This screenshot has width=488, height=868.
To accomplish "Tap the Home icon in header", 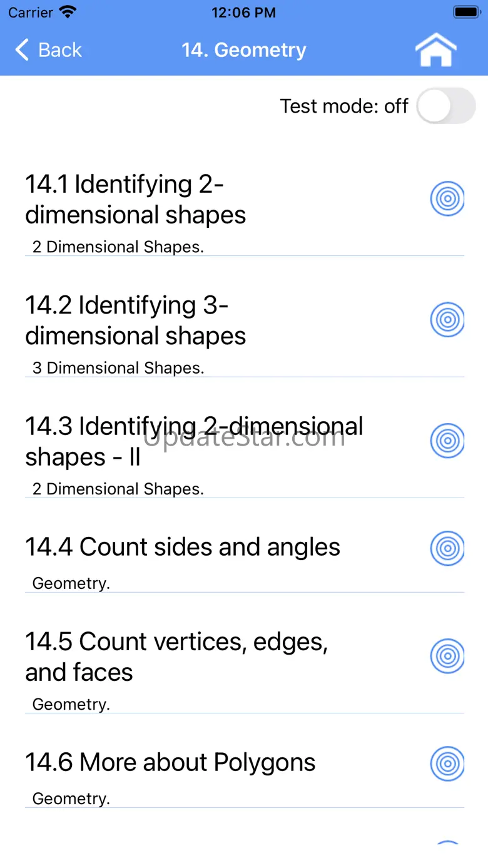I will tap(436, 50).
